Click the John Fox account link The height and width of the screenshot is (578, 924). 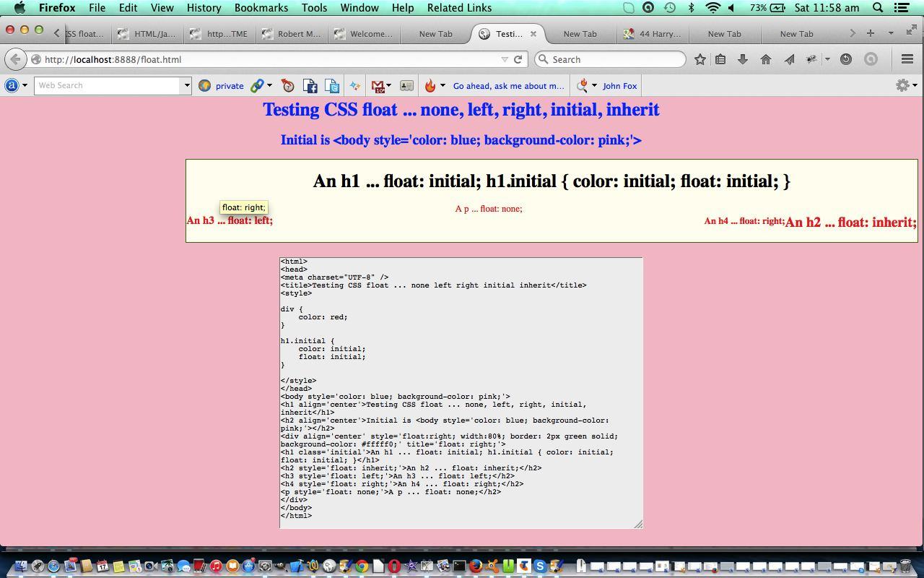coord(621,85)
